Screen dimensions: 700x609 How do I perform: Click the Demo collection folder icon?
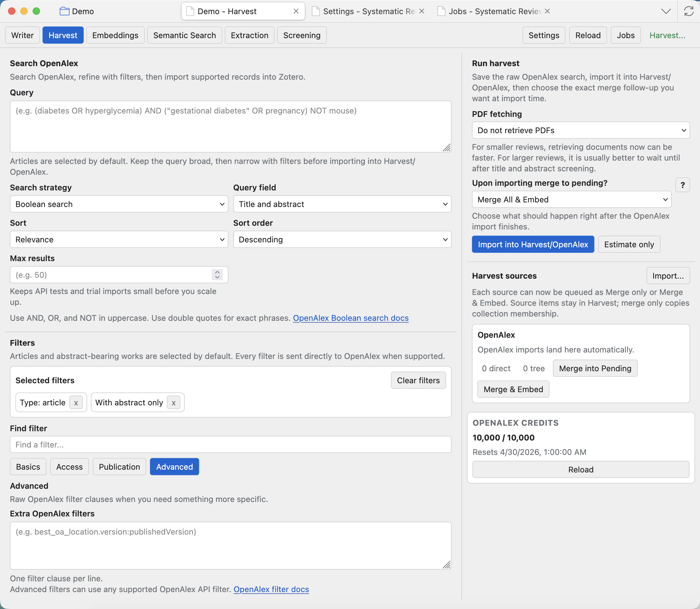[x=64, y=11]
